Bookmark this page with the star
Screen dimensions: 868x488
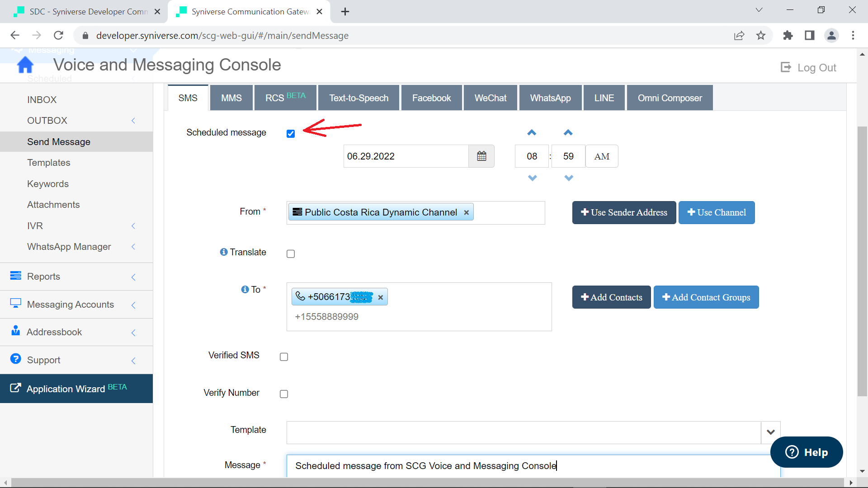tap(761, 35)
